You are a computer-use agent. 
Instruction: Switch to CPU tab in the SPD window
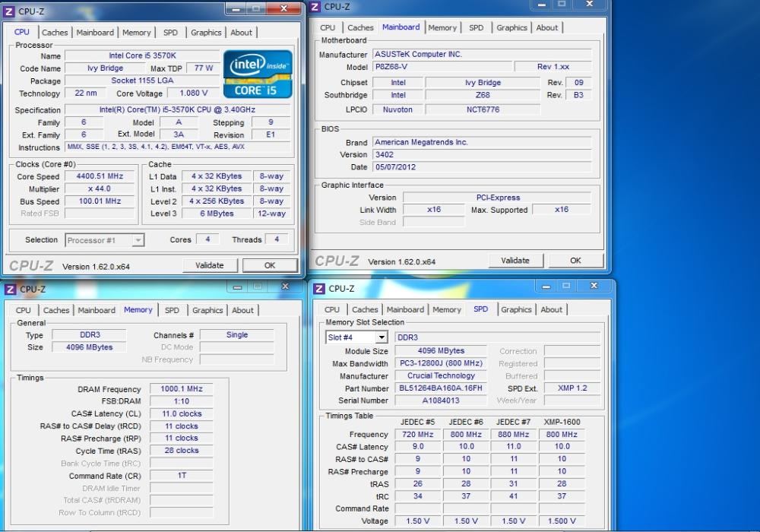tap(332, 309)
